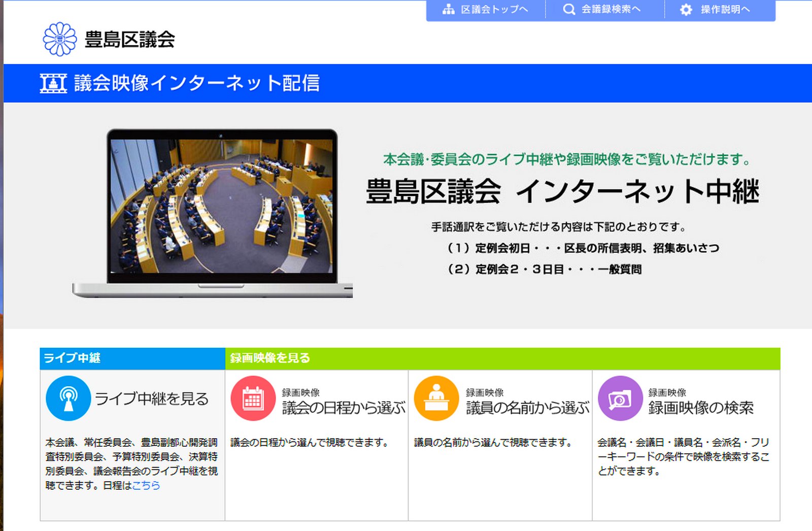Open 会議録検索へ in top navigation

coord(611,10)
